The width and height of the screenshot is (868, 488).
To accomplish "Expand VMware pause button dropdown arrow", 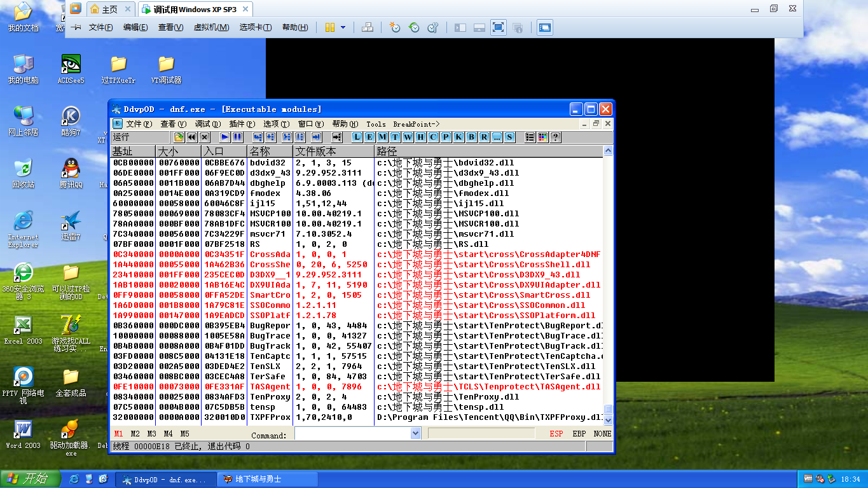I will (x=343, y=27).
